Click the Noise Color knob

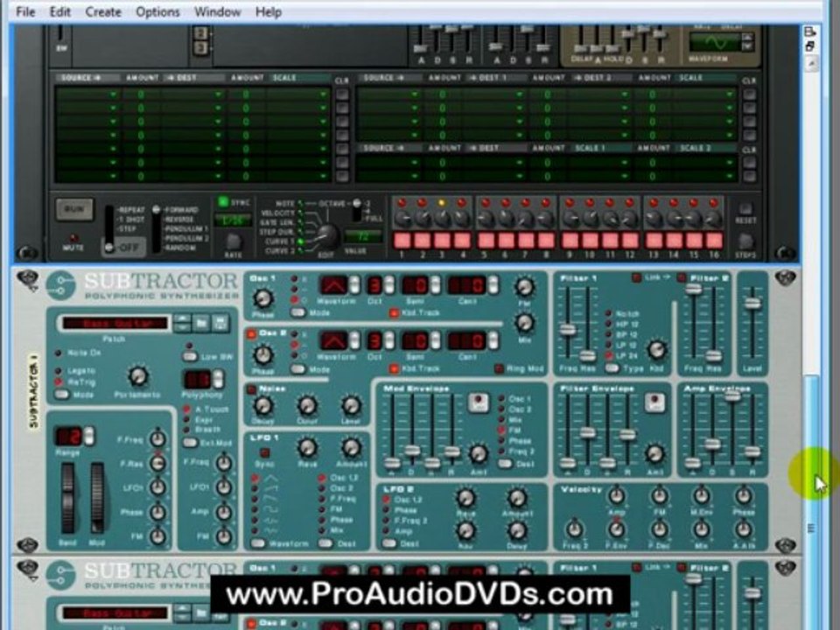point(307,406)
